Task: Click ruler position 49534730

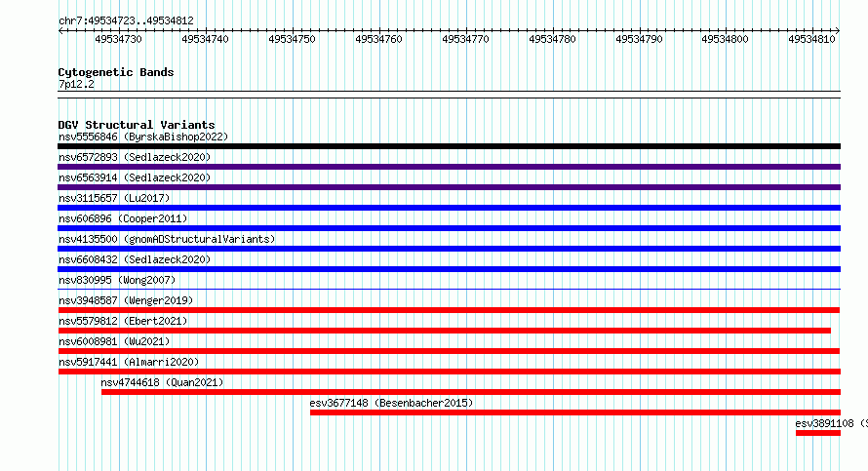Action: click(118, 39)
